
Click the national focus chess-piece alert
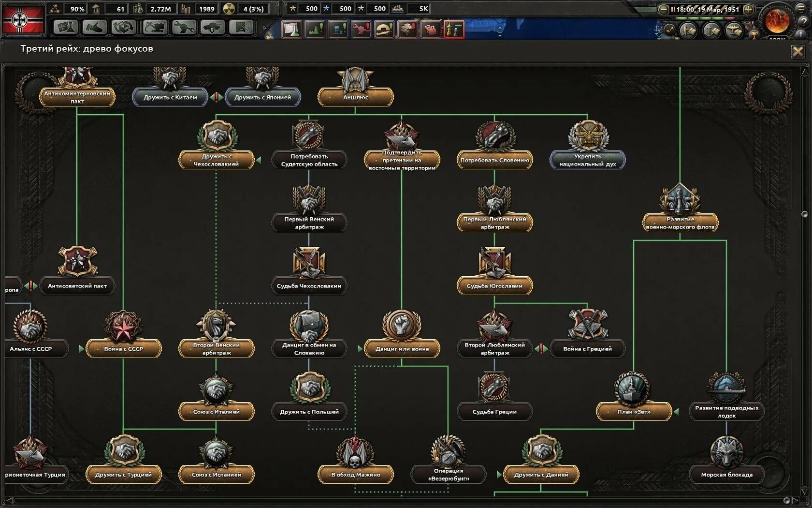pyautogui.click(x=454, y=29)
